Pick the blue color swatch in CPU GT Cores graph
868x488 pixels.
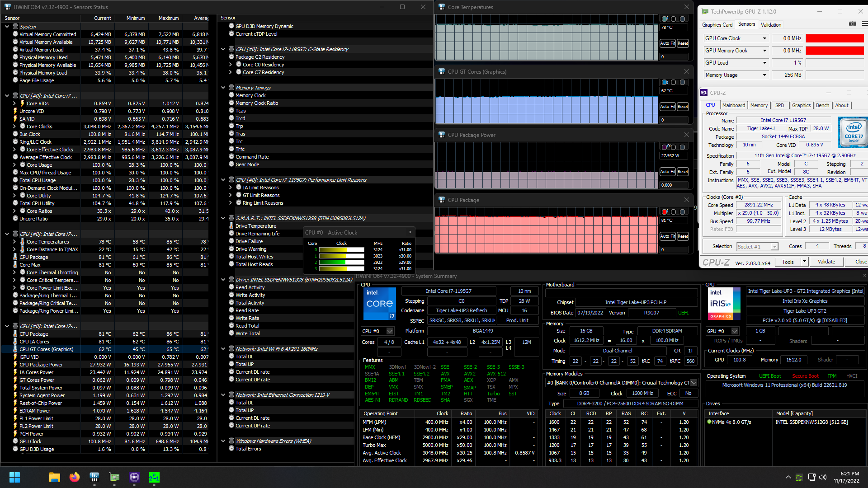(665, 82)
